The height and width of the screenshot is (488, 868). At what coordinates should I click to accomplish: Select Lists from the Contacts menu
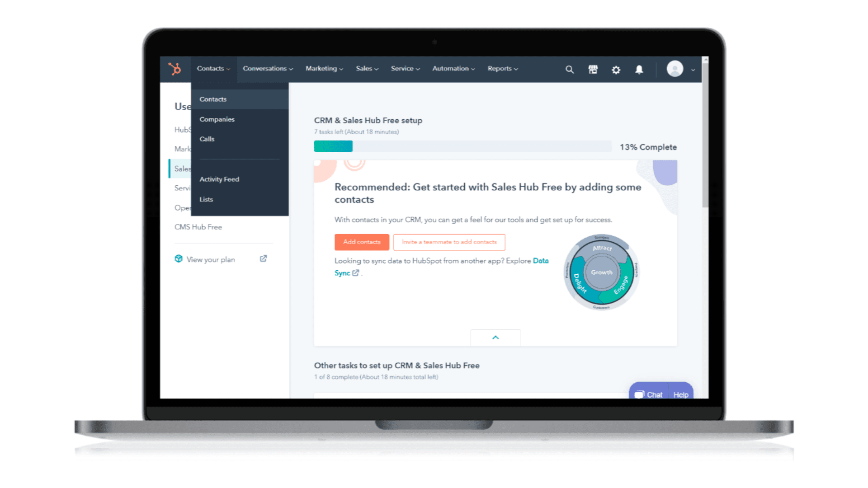205,199
